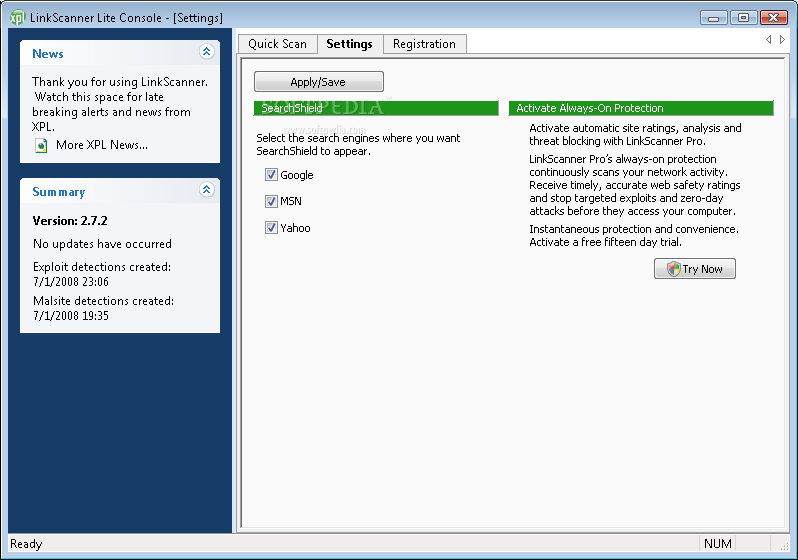The image size is (798, 560).
Task: Click the Apply/Save button
Action: coord(319,81)
